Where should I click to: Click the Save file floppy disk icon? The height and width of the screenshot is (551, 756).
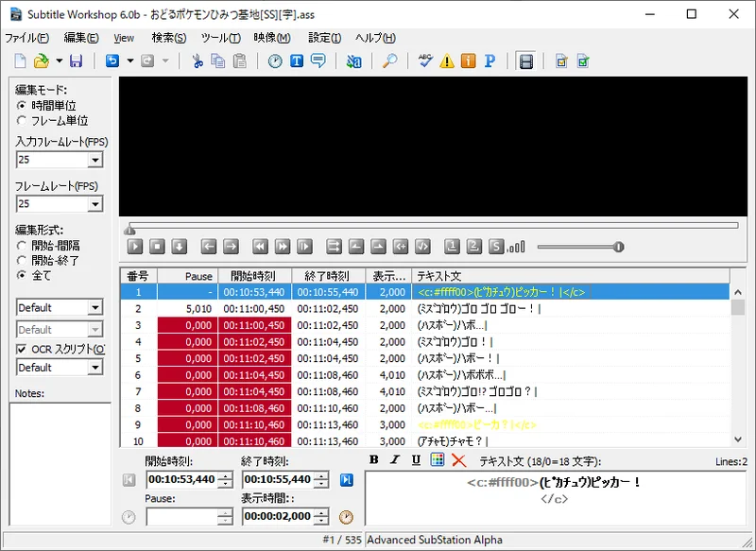click(76, 61)
